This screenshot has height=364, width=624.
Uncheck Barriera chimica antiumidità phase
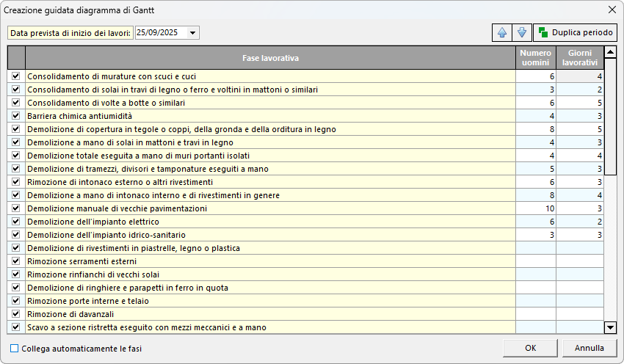pos(16,116)
